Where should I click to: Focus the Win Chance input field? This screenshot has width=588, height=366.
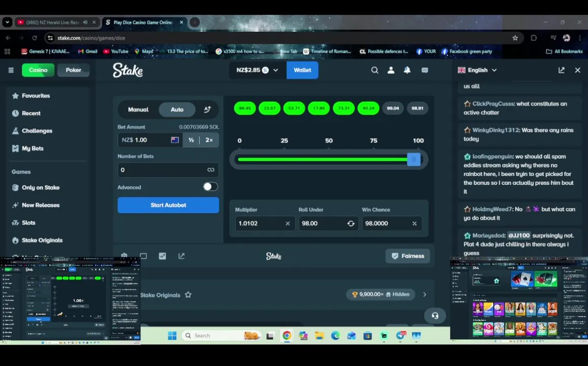coord(392,223)
